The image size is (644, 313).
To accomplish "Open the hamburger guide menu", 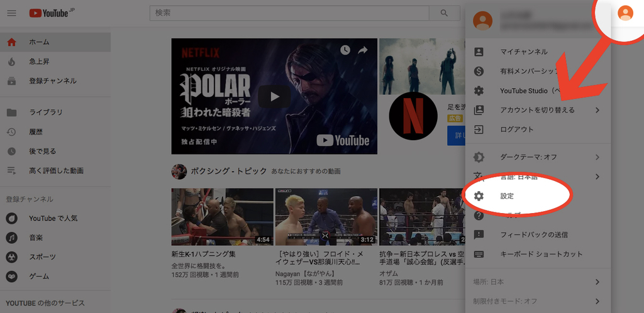I will tap(11, 13).
